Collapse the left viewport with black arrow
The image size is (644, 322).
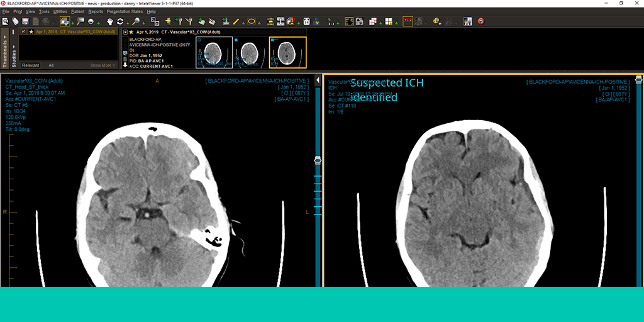318,80
